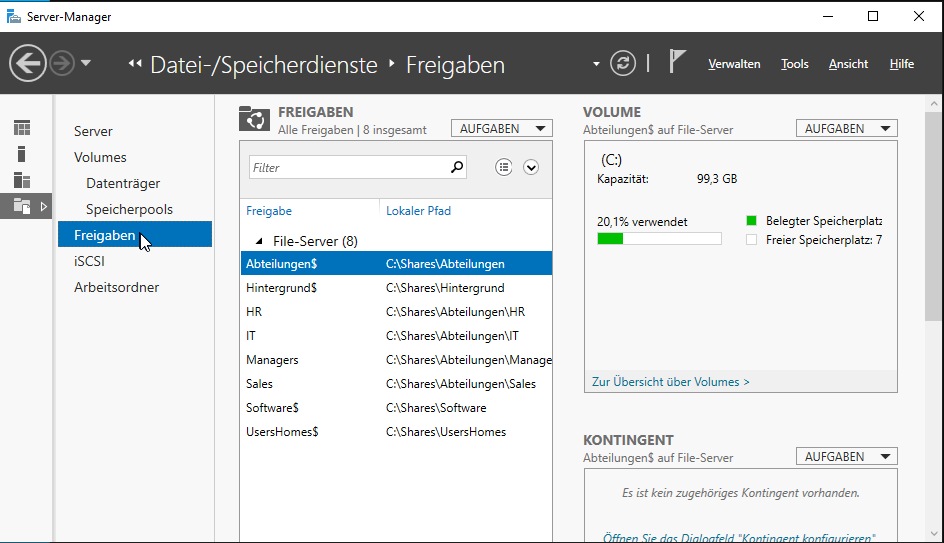Select Speicherpools in navigation pane
944x543 pixels.
tap(129, 209)
